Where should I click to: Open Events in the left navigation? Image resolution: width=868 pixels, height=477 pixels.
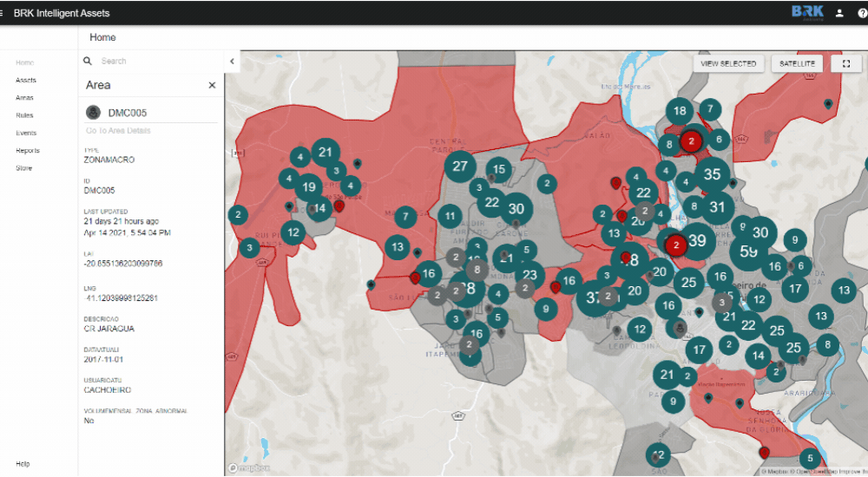coord(26,133)
